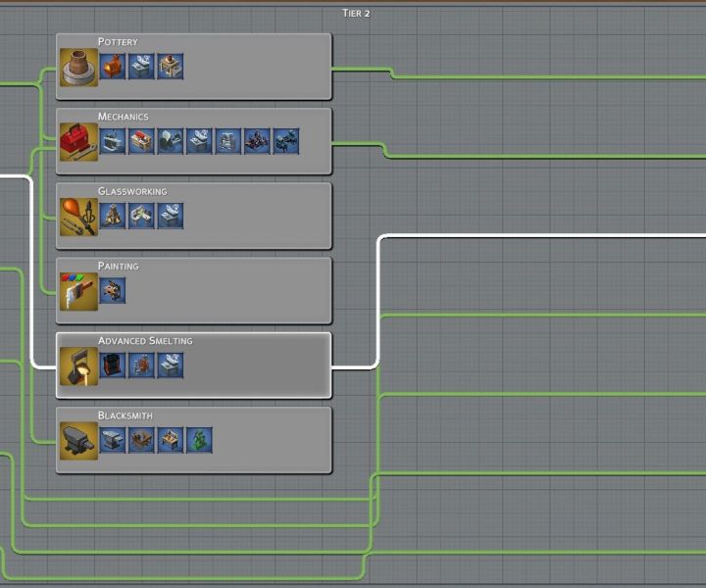
Task: Click the wooden workbench icon in Blacksmith
Action: 171,440
